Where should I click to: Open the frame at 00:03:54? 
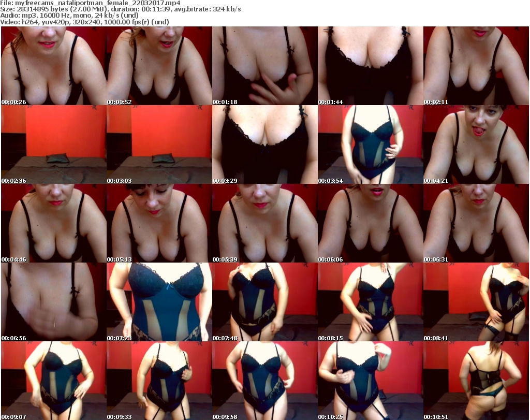tap(370, 144)
